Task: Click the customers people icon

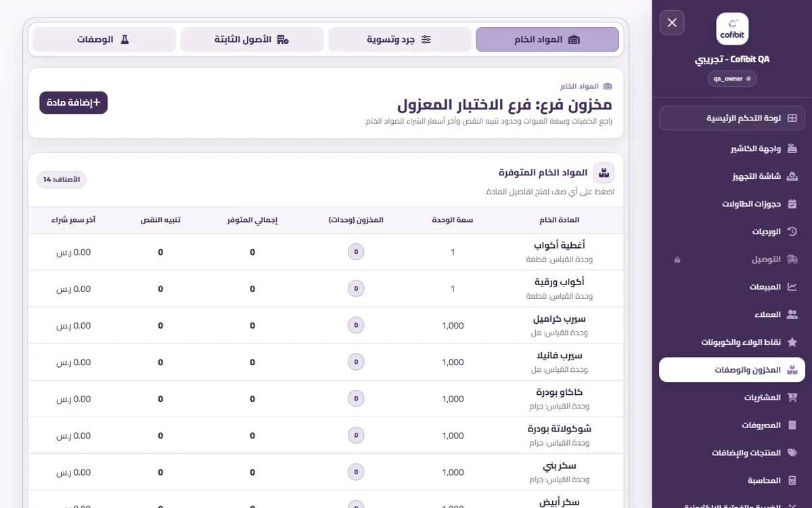Action: [x=792, y=314]
